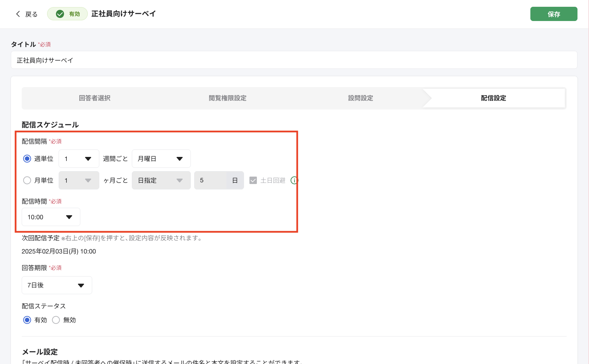Switch to the 設問設定 tab

coord(360,98)
